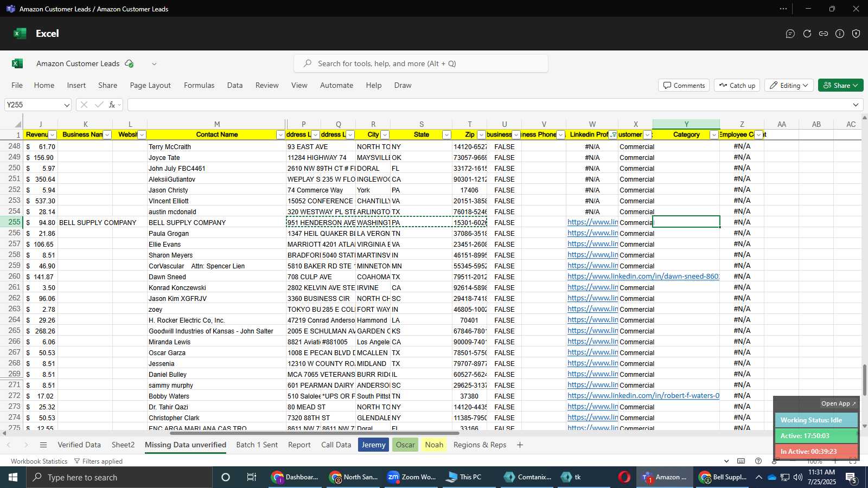868x488 pixels.
Task: Click the Windows taskbar search box
Action: [x=119, y=477]
